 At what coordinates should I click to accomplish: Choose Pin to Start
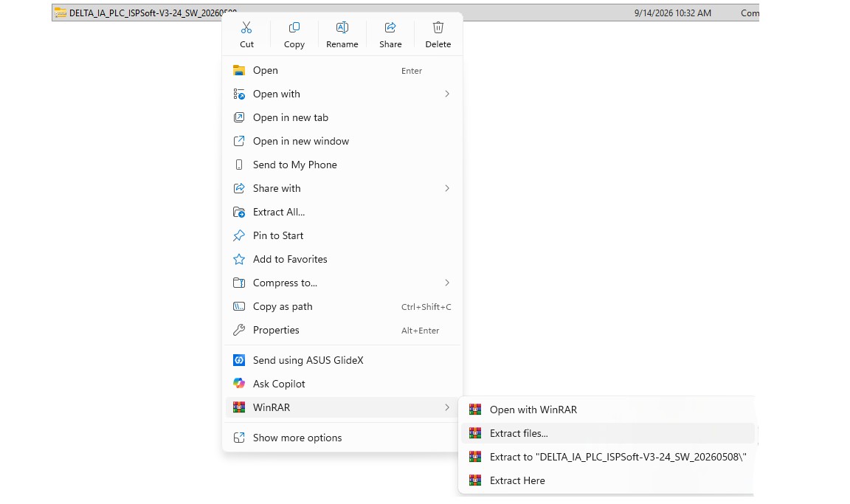click(342, 235)
